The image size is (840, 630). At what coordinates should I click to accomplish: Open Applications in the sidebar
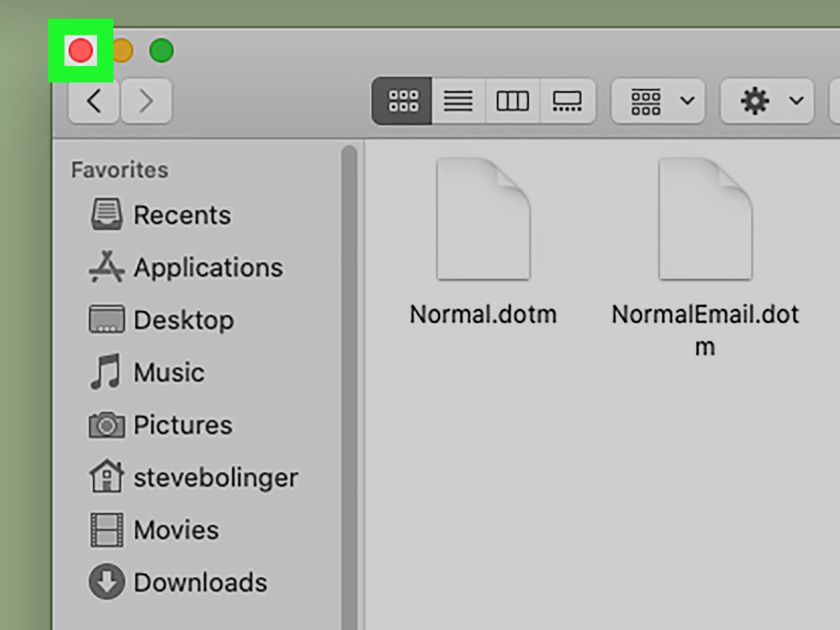[x=208, y=268]
